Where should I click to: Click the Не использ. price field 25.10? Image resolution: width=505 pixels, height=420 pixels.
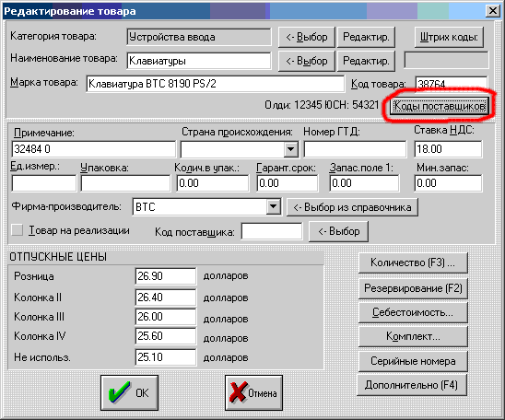point(166,357)
